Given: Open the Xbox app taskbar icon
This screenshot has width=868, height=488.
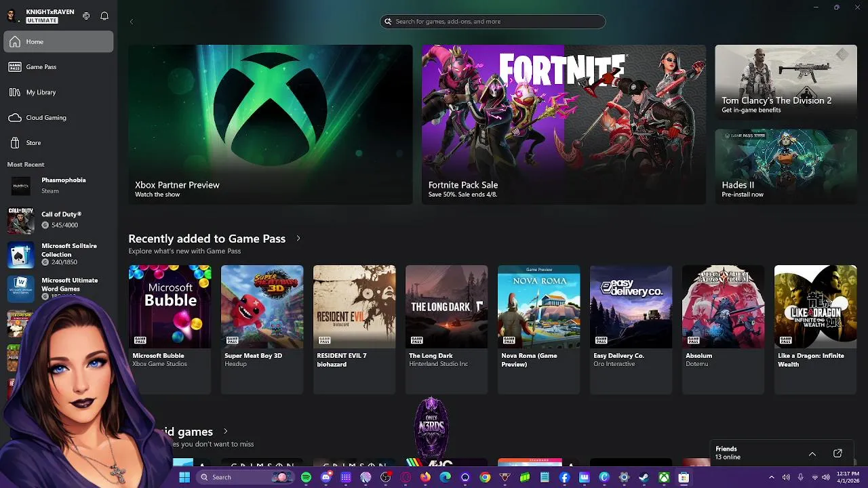Looking at the screenshot, I should [664, 477].
